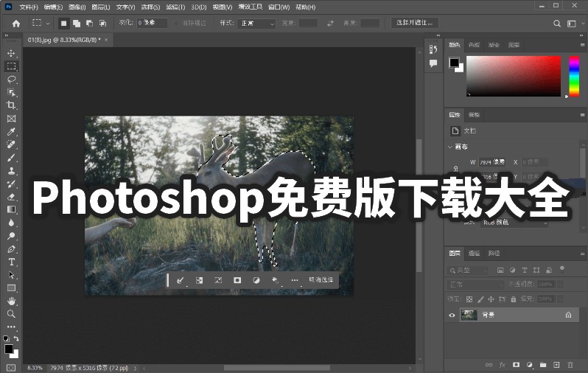
Task: Toggle Quick Mask mode at the bottom of the toolbox
Action: click(11, 368)
